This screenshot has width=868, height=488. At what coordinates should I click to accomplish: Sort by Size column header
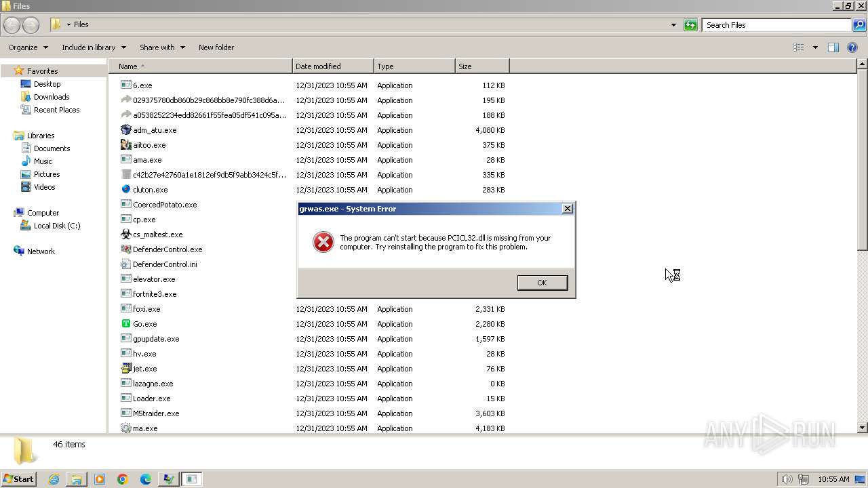482,66
